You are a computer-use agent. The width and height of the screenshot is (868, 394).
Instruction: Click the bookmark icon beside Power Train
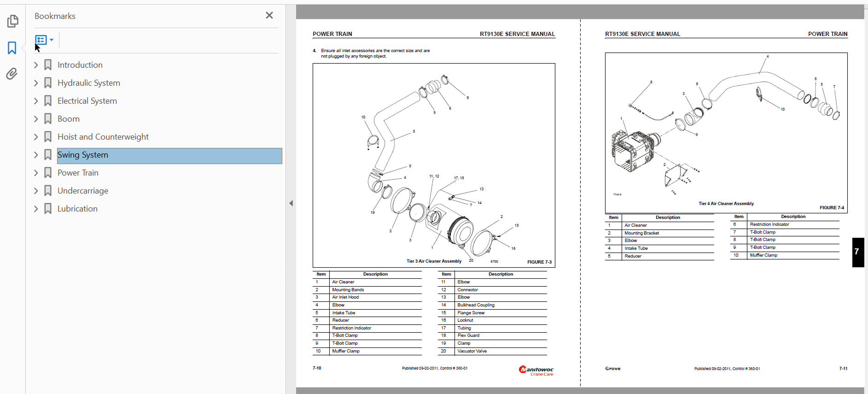[48, 173]
